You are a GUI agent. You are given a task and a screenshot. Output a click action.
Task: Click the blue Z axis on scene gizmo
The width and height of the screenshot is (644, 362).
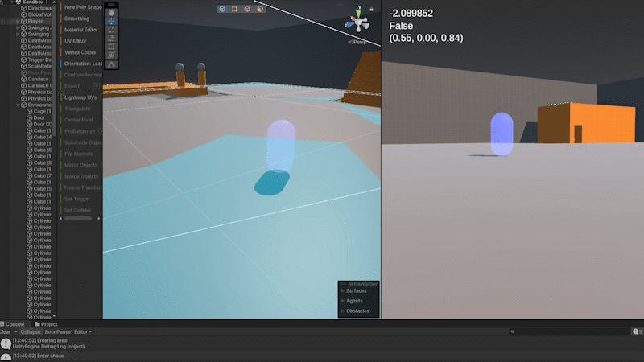[349, 25]
